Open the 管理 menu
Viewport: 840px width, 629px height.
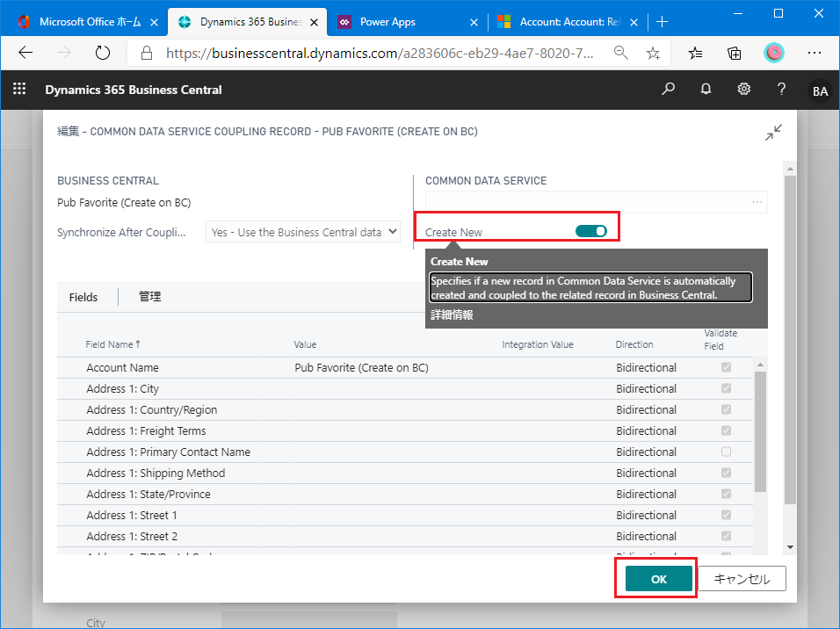150,297
